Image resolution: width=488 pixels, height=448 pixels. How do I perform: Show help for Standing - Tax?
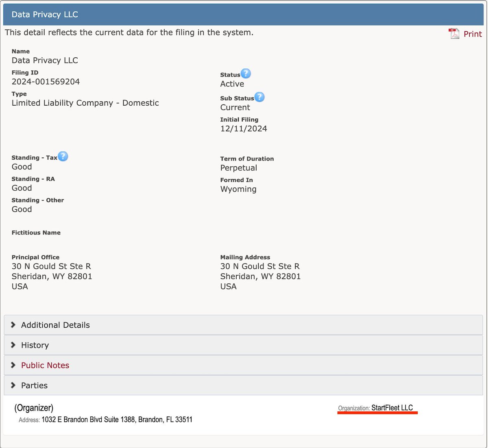(x=63, y=157)
